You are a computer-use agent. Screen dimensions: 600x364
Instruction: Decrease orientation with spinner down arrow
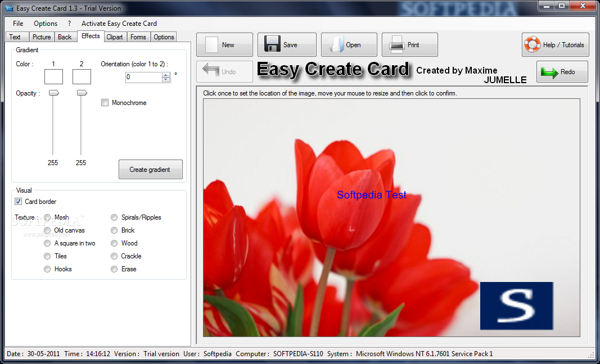pos(166,80)
